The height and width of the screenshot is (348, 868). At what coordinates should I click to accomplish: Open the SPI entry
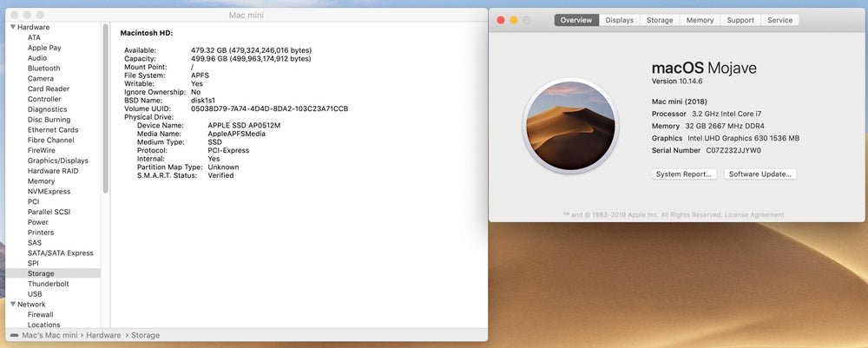click(x=33, y=263)
